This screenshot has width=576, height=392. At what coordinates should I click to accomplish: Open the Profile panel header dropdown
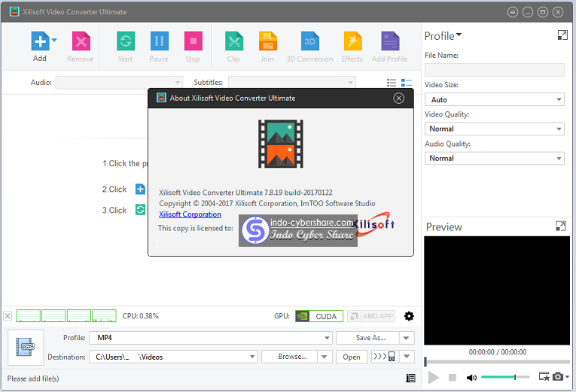point(443,36)
